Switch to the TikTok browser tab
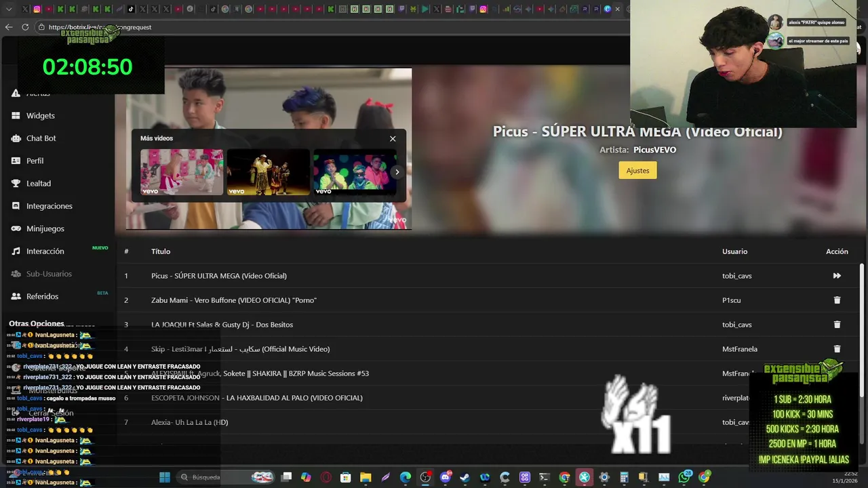The width and height of the screenshot is (868, 488). (132, 9)
